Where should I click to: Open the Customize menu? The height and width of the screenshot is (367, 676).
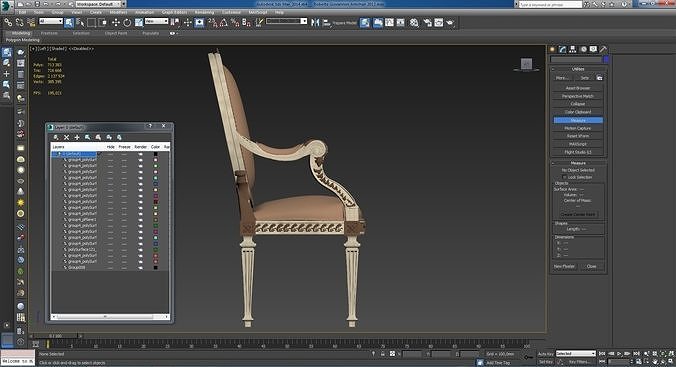tap(231, 12)
